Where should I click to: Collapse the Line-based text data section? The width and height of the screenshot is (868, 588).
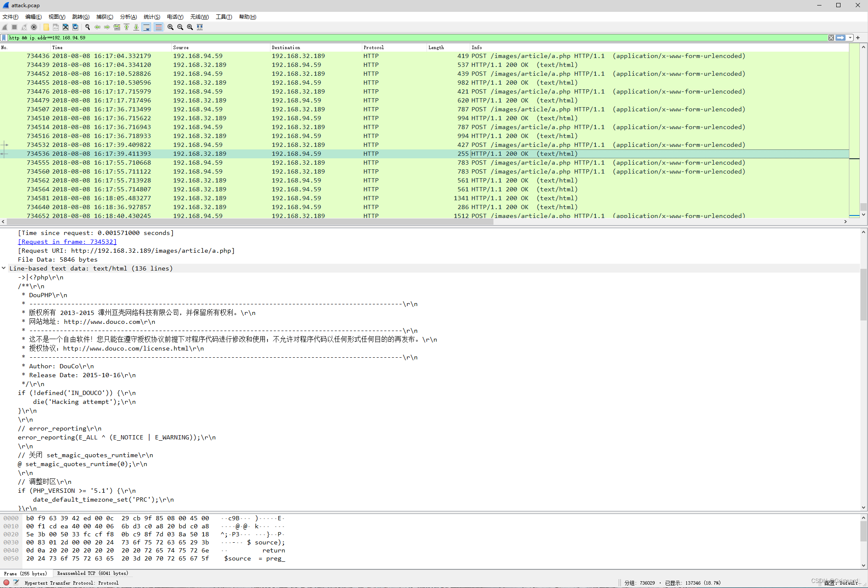click(x=4, y=268)
